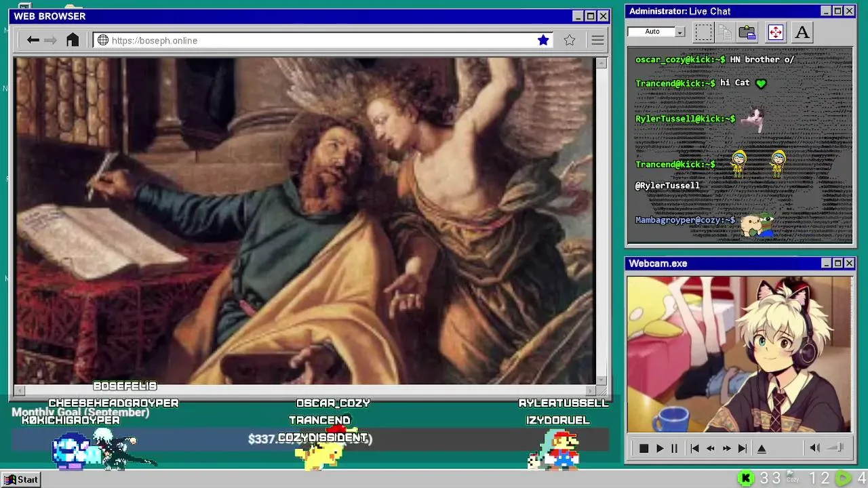Viewport: 868px width, 488px height.
Task: Skip to next track in Webcam.exe
Action: coord(743,448)
